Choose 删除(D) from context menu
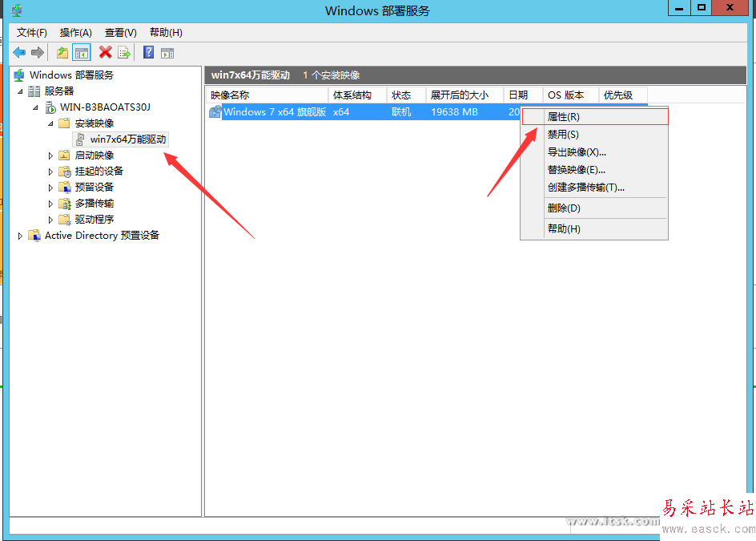Image resolution: width=756 pixels, height=541 pixels. [x=595, y=208]
